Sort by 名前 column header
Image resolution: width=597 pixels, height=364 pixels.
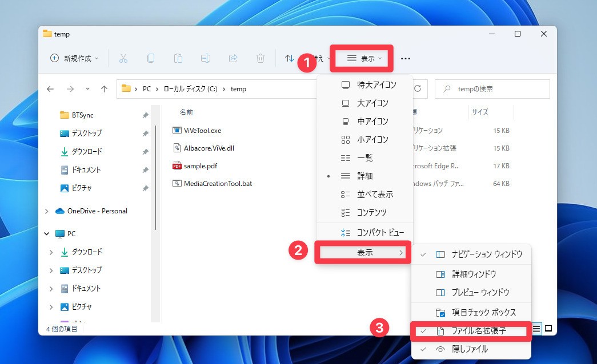pos(186,112)
